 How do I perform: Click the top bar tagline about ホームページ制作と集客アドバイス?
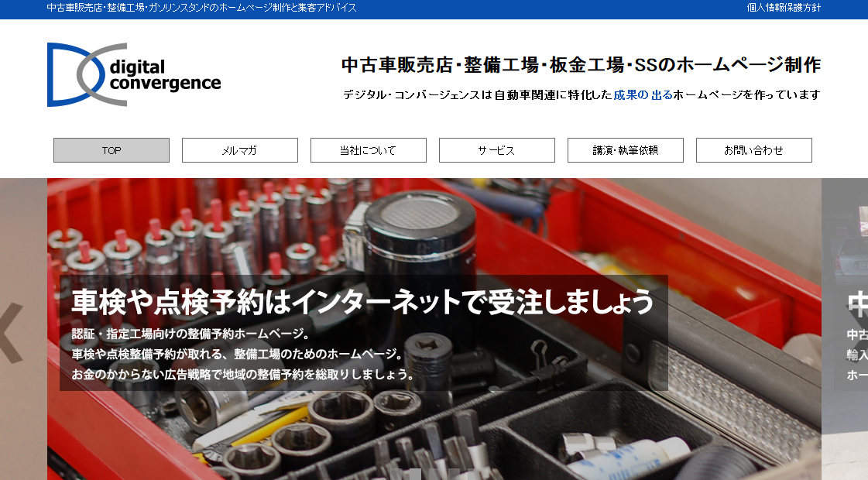click(x=201, y=8)
